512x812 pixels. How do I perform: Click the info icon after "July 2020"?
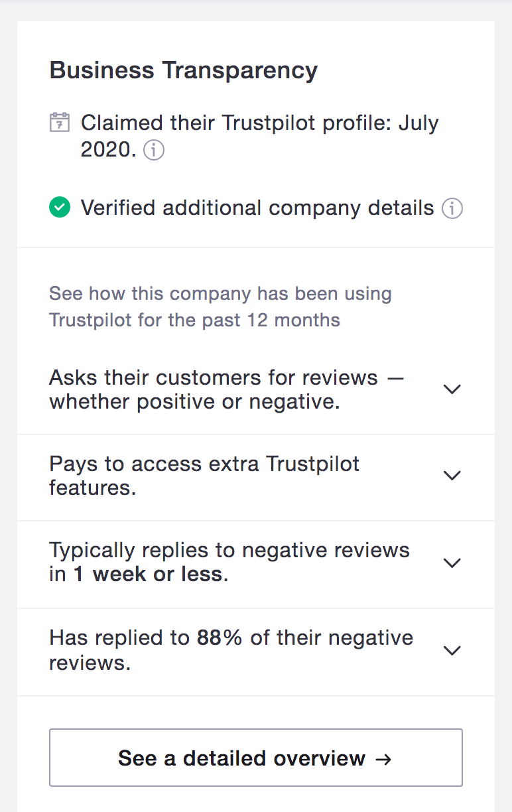point(154,151)
